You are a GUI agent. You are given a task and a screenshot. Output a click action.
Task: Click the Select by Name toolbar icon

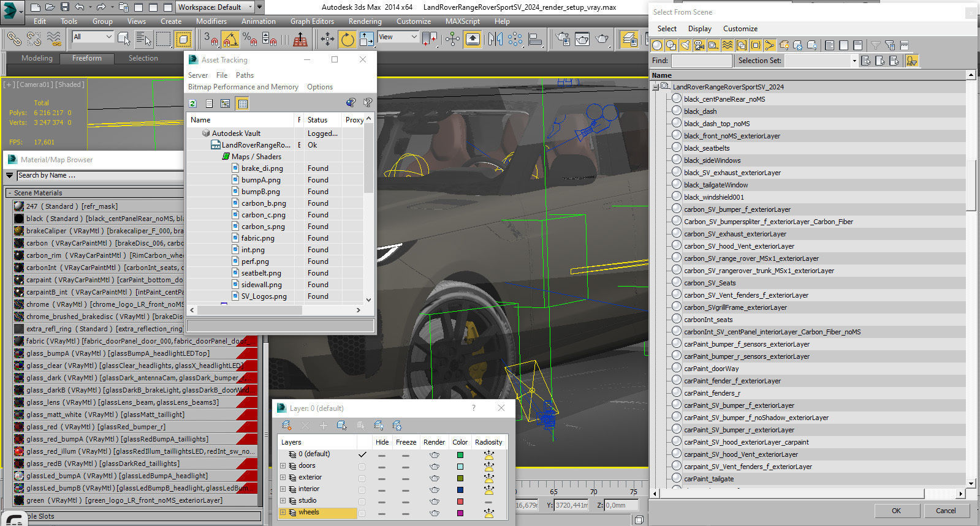pos(143,39)
